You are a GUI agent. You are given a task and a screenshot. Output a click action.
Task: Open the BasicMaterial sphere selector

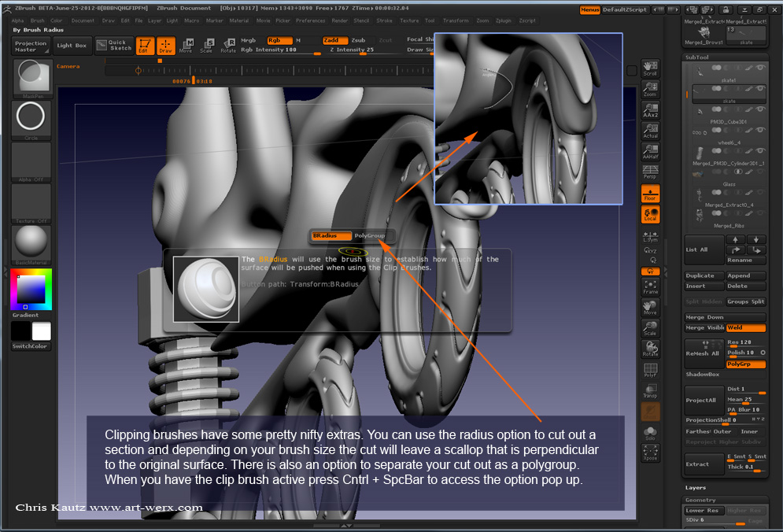pos(31,245)
